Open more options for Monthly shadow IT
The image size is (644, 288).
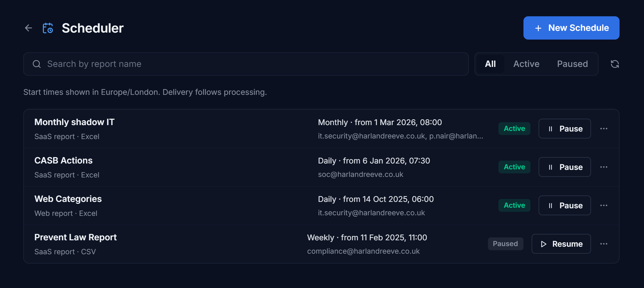click(x=604, y=129)
